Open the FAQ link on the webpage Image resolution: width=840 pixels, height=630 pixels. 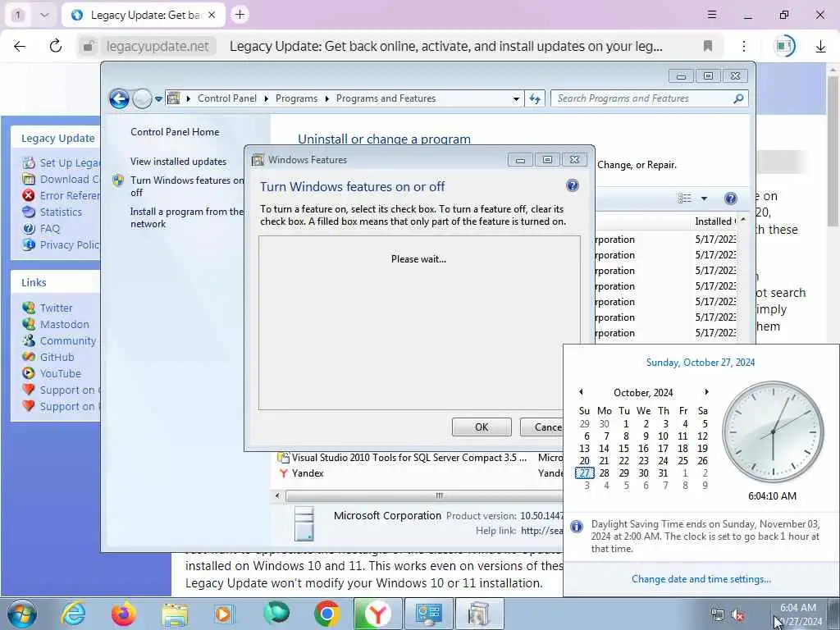50,229
